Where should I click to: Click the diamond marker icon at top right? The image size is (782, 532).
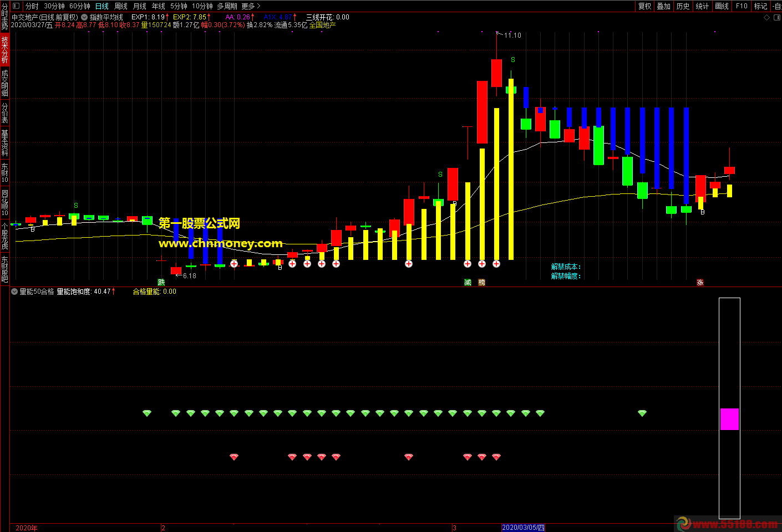coord(767,18)
